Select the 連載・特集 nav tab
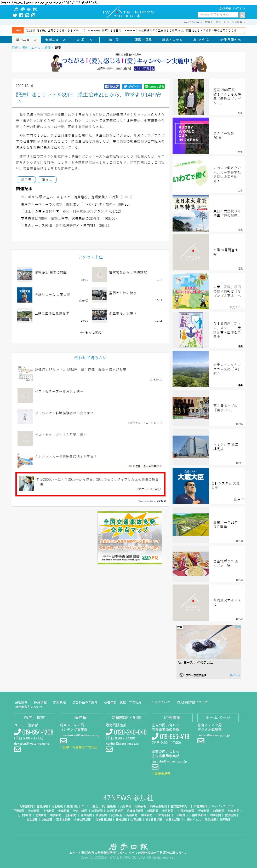257x868 pixels. (143, 40)
